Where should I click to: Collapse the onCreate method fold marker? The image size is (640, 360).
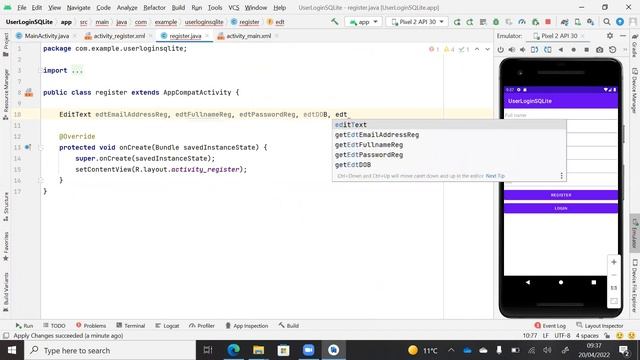(40, 147)
